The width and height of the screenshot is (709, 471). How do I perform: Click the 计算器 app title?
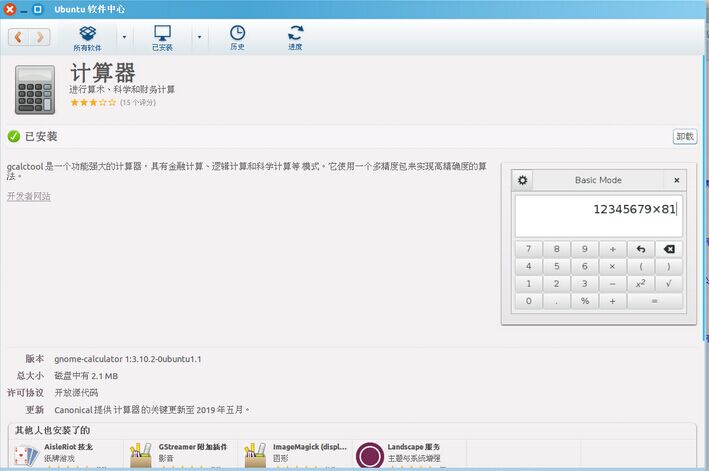click(x=103, y=73)
